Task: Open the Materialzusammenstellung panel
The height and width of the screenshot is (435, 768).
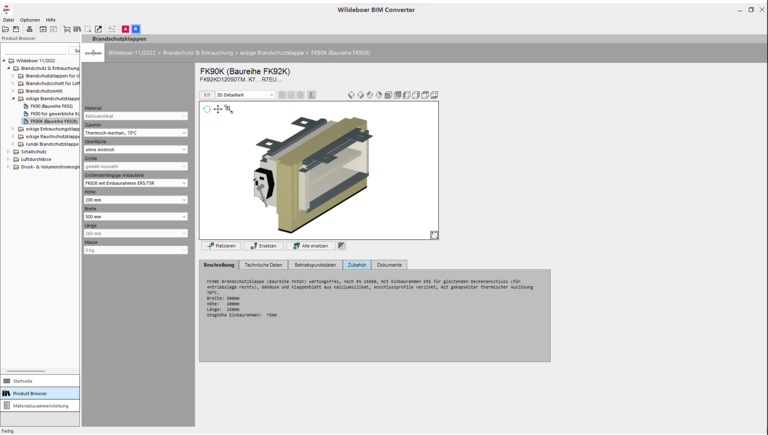Action: click(x=40, y=406)
